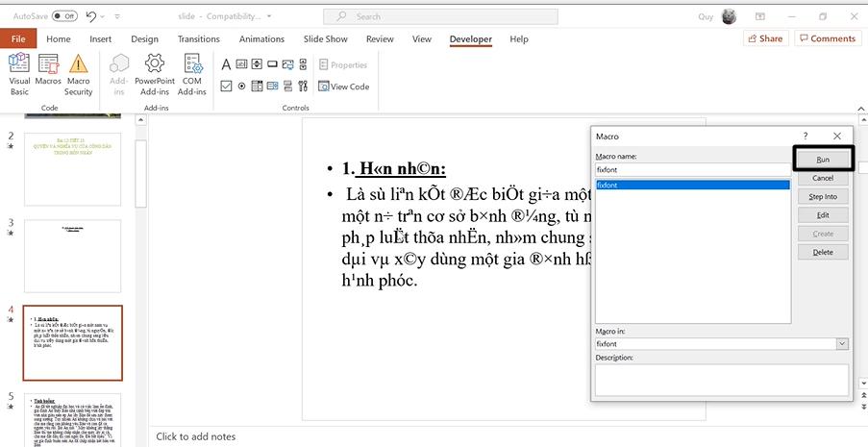
Task: Open the Undo history dropdown arrow
Action: tap(104, 16)
